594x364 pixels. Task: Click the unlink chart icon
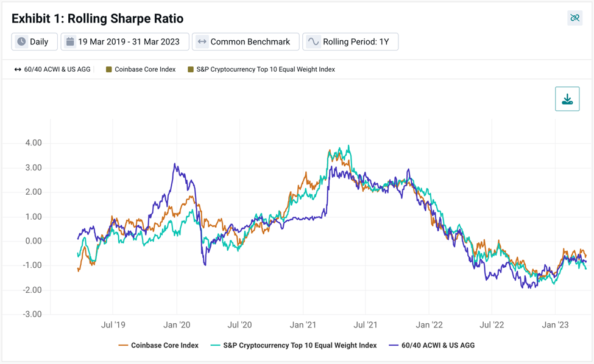(575, 18)
